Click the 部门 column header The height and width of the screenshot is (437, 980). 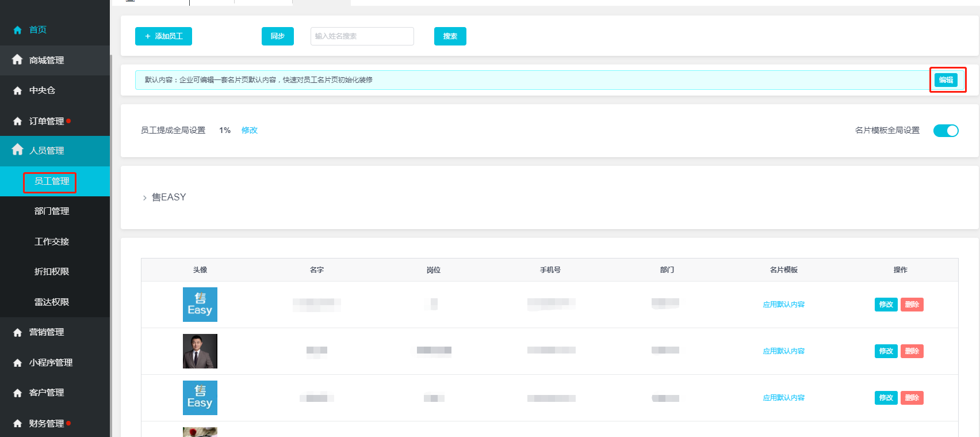(667, 270)
